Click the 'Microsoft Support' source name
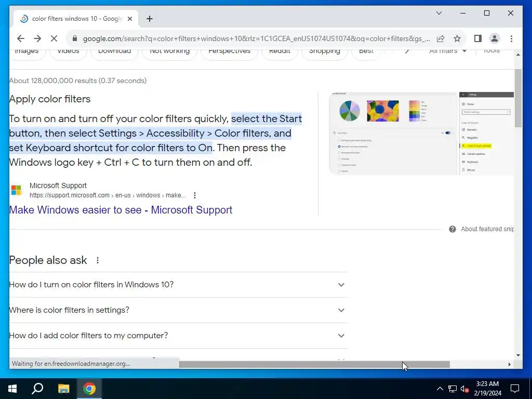 pyautogui.click(x=58, y=185)
